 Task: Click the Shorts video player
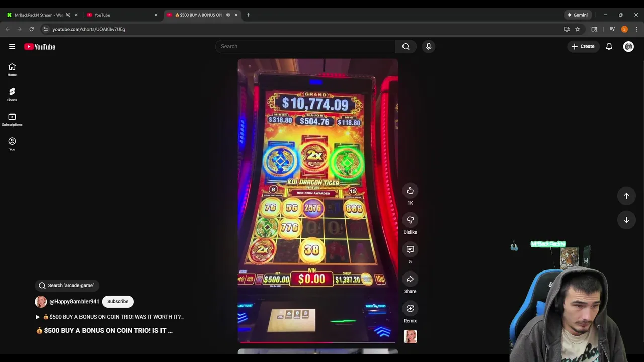click(318, 201)
